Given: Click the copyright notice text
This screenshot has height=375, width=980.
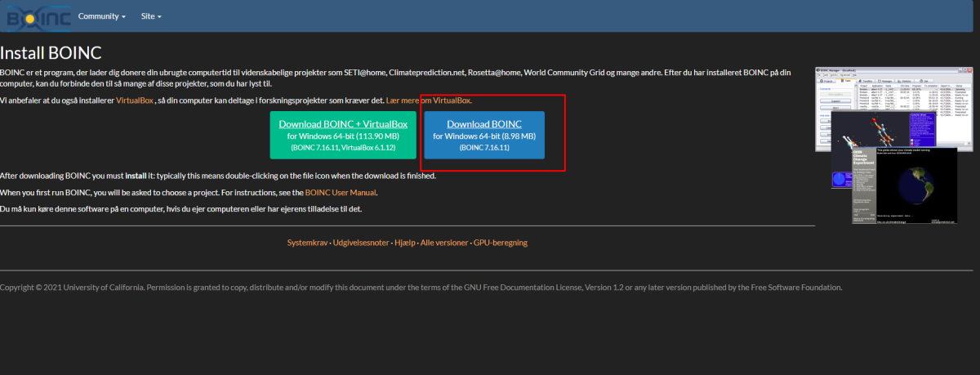Looking at the screenshot, I should pyautogui.click(x=421, y=288).
